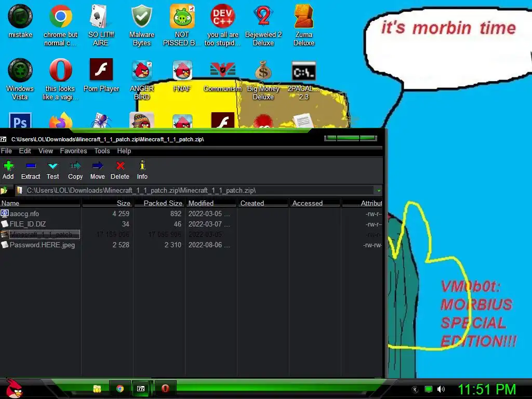Image resolution: width=532 pixels, height=399 pixels.
Task: Open the Info toolbar button
Action: (x=142, y=170)
